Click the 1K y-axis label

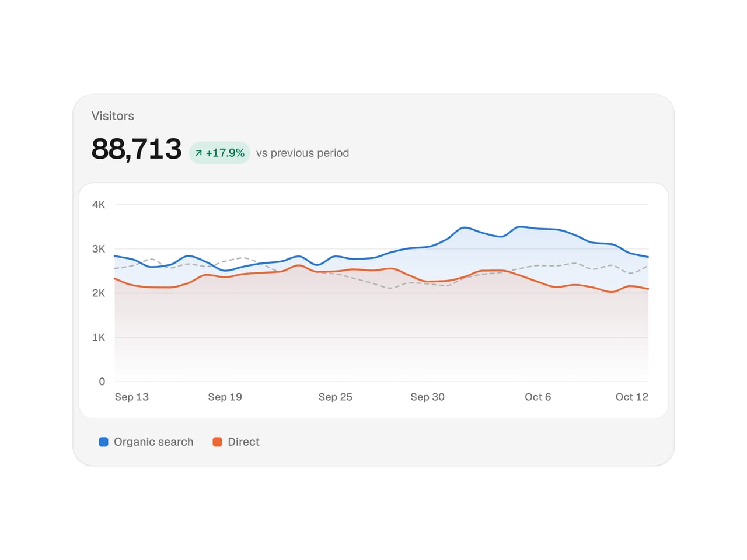point(99,337)
